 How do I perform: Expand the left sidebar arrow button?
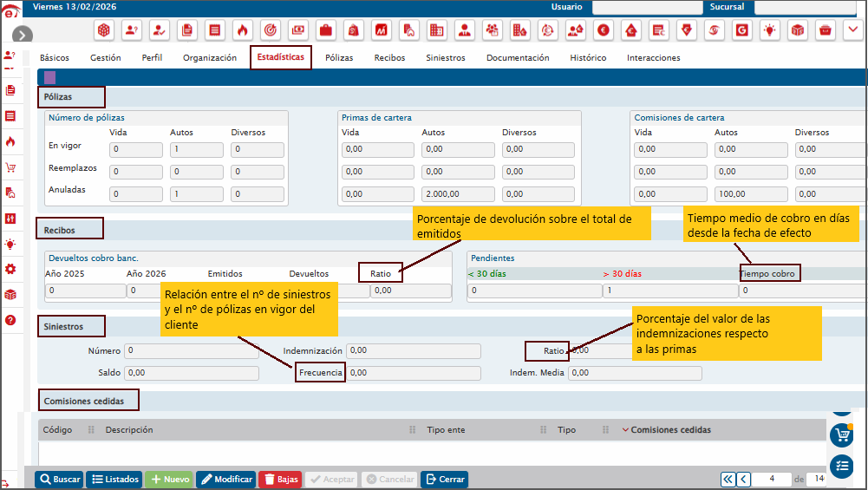[x=23, y=35]
